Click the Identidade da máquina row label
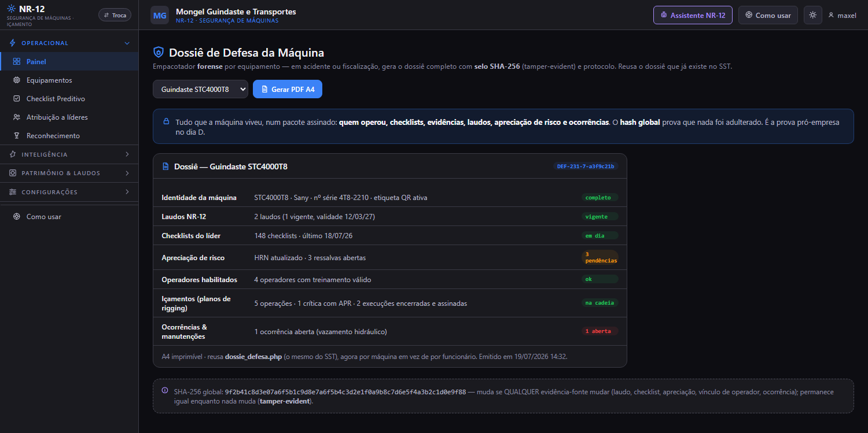Screen dimensions: 868x433 (199, 198)
